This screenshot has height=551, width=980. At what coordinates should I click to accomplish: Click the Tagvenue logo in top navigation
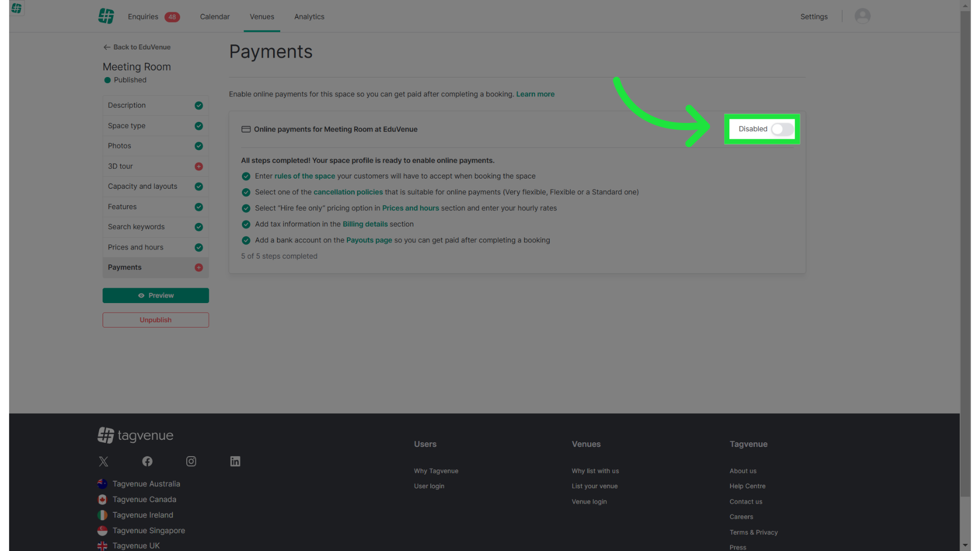pos(106,16)
